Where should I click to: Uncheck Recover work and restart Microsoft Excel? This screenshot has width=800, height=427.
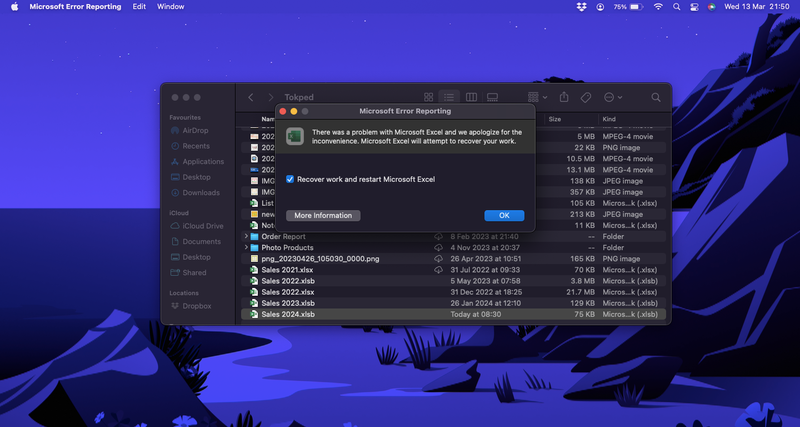point(290,179)
